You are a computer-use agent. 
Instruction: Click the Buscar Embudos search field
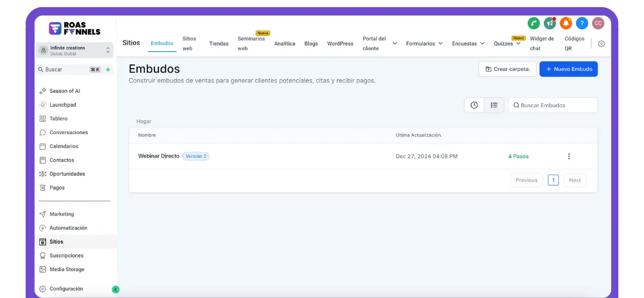click(553, 105)
